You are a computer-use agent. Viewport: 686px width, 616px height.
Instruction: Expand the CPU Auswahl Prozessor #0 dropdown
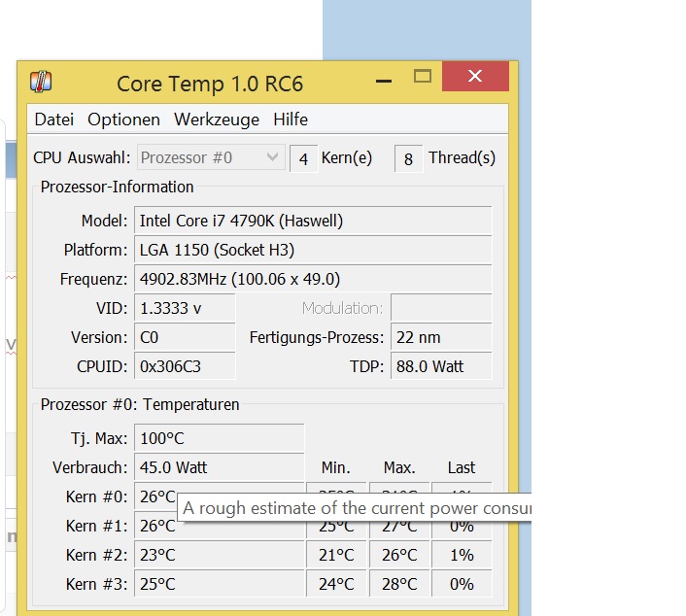211,157
